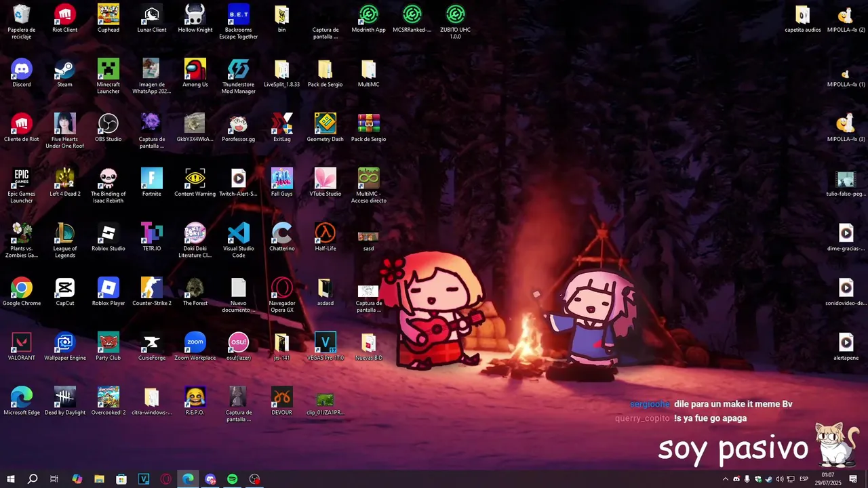Click Spotify in the taskbar
The image size is (868, 488).
point(233,479)
